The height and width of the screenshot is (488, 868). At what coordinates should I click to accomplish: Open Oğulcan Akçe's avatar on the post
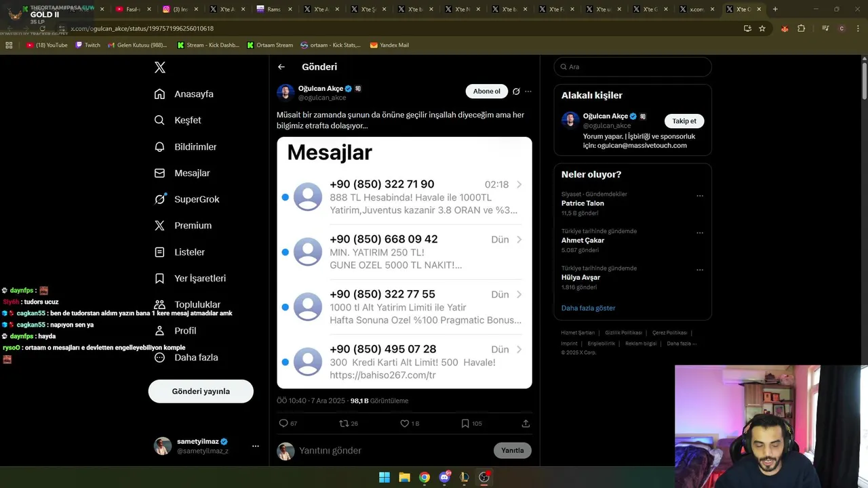285,92
